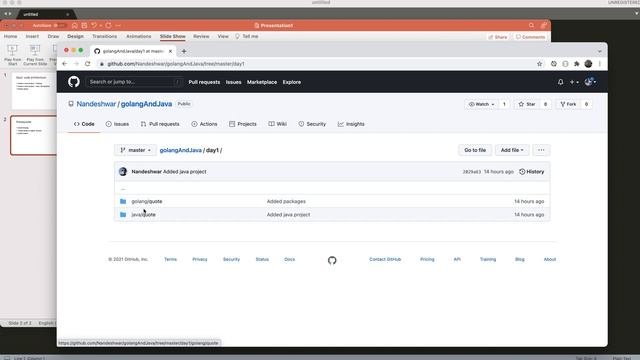Click the golangAndJava breadcrumb link

180,150
